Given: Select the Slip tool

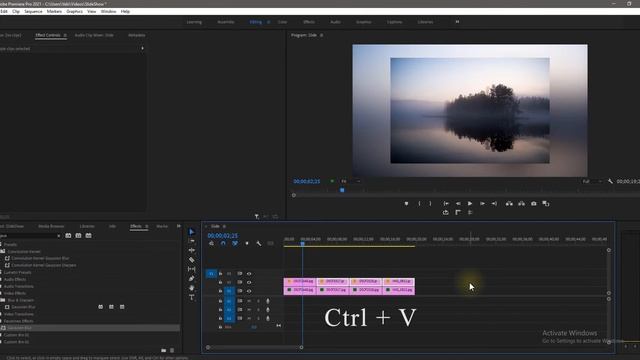Looking at the screenshot, I should pyautogui.click(x=191, y=269).
